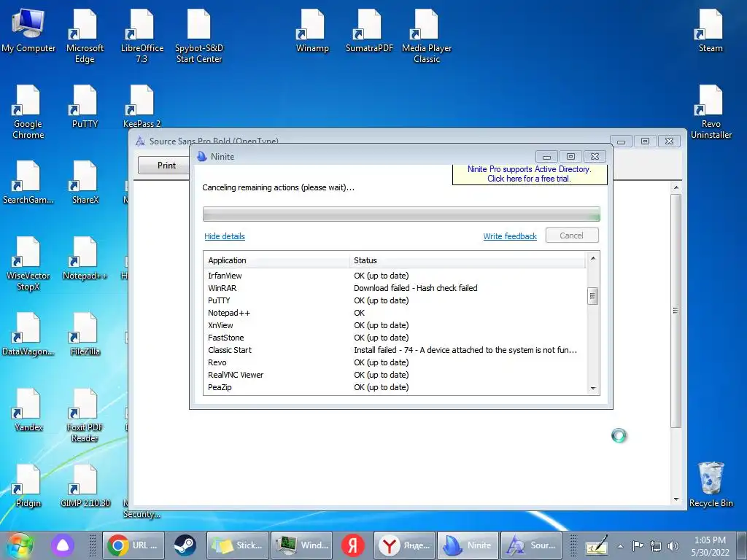This screenshot has height=560, width=747.
Task: Click the Application column header
Action: click(276, 260)
